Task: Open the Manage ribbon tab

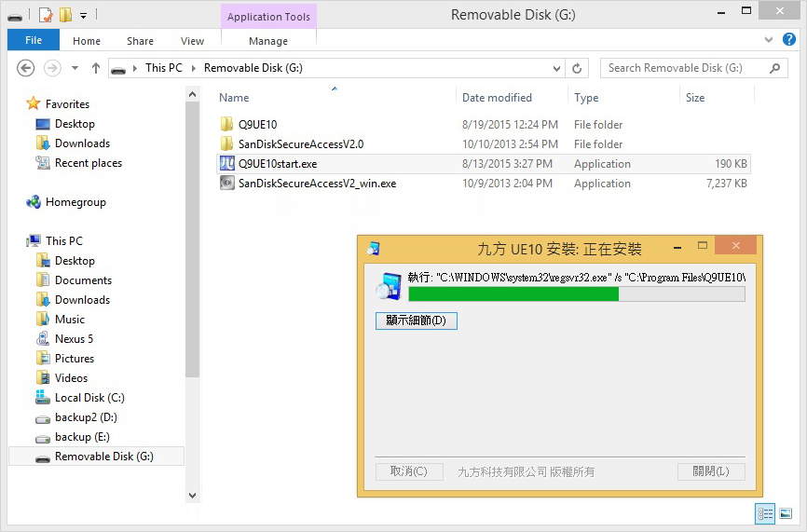Action: (x=268, y=41)
